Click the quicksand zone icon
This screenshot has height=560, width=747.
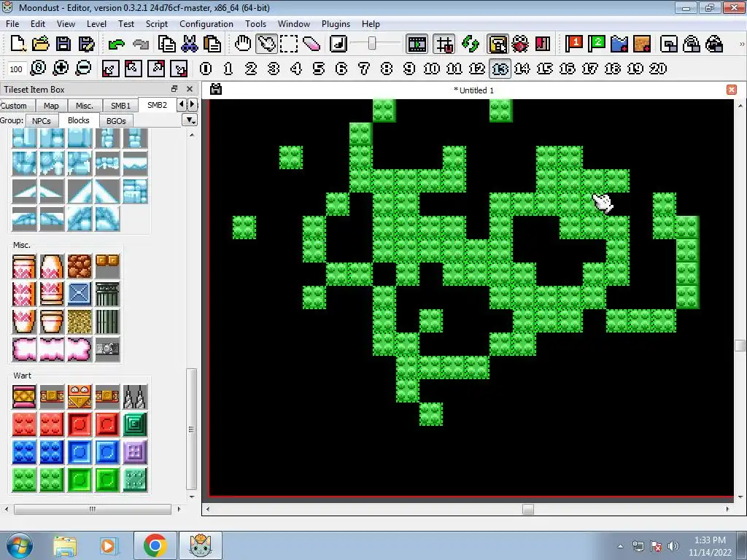click(642, 44)
